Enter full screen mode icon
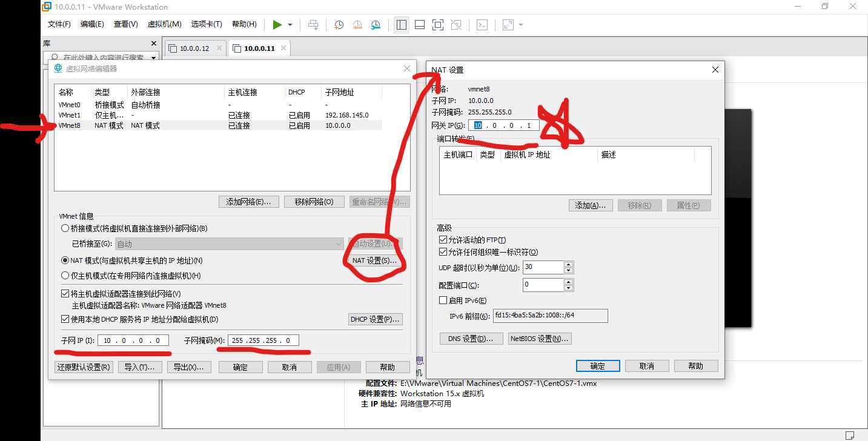868x441 pixels. tap(438, 25)
